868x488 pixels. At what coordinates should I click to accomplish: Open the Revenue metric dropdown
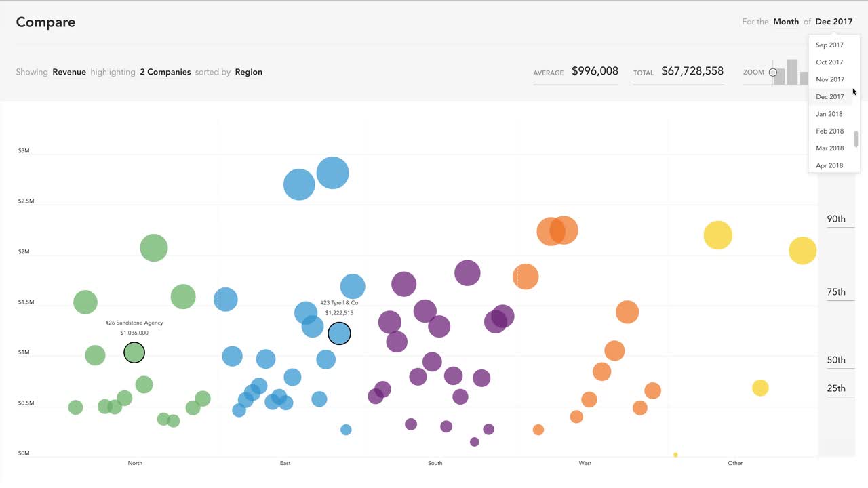[x=69, y=72]
